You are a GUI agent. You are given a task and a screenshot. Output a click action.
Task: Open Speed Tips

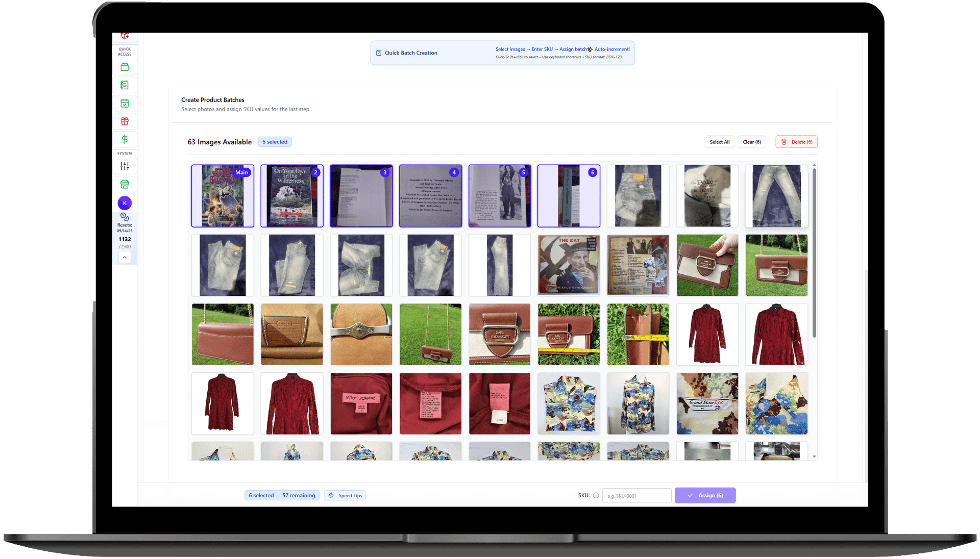click(345, 495)
